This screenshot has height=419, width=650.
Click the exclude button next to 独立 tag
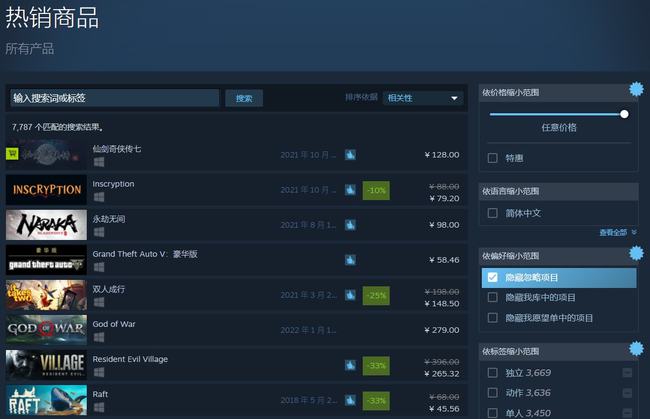tap(627, 373)
